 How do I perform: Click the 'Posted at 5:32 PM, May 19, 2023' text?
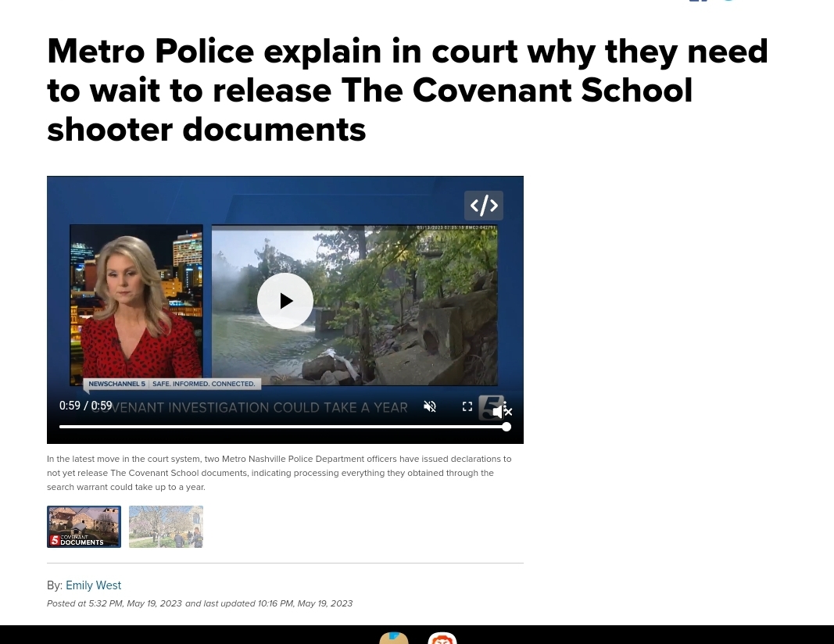click(114, 603)
